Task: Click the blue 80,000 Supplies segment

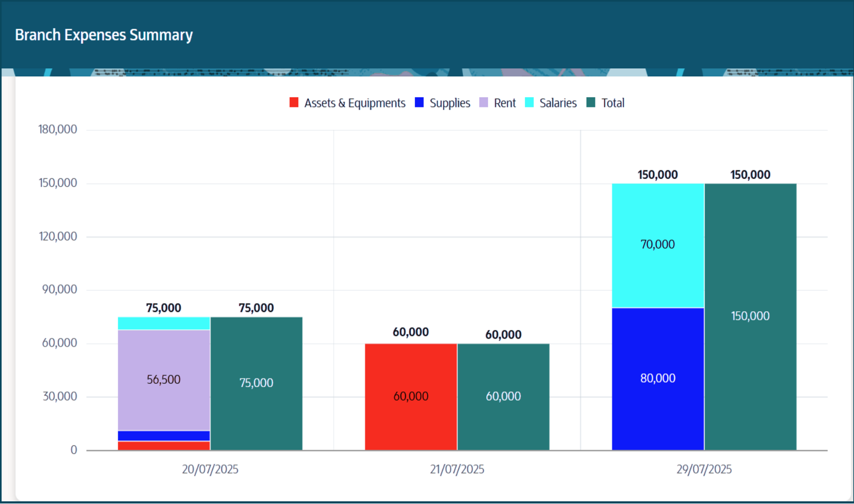Action: pyautogui.click(x=658, y=378)
